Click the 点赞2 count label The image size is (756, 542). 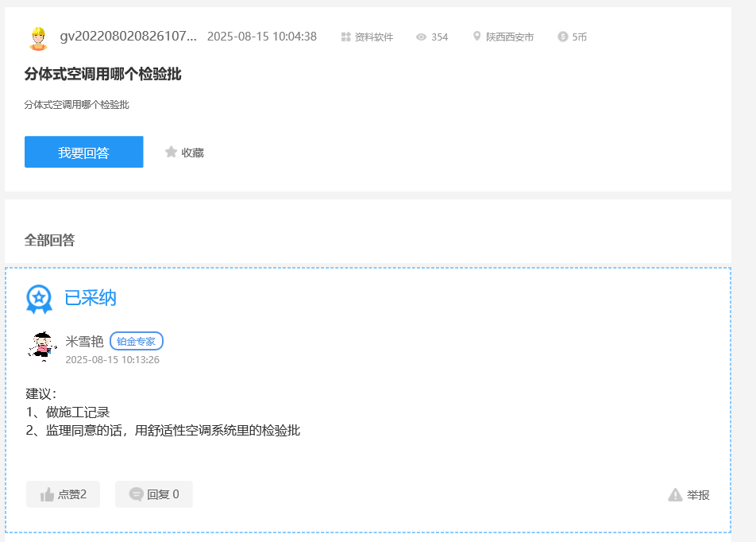click(x=72, y=494)
